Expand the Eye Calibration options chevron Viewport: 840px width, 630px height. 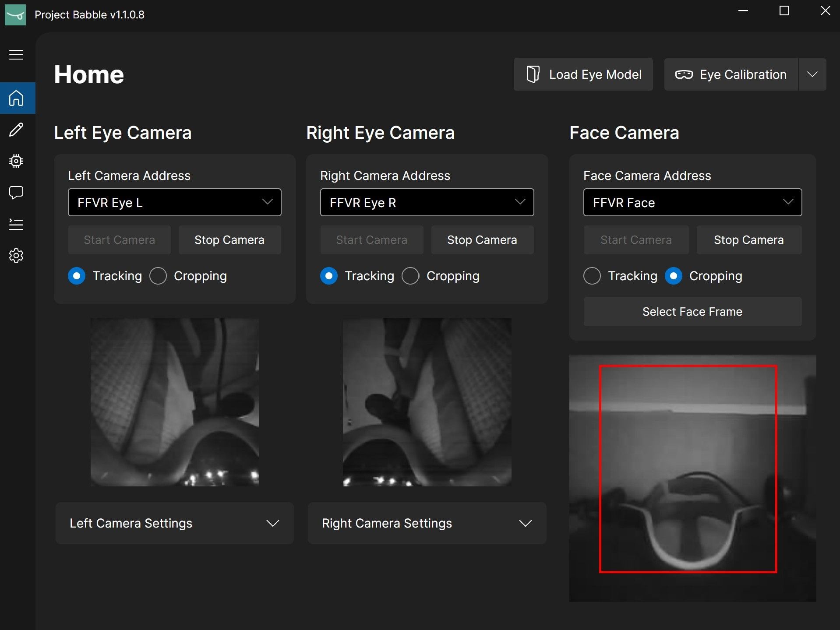[812, 74]
